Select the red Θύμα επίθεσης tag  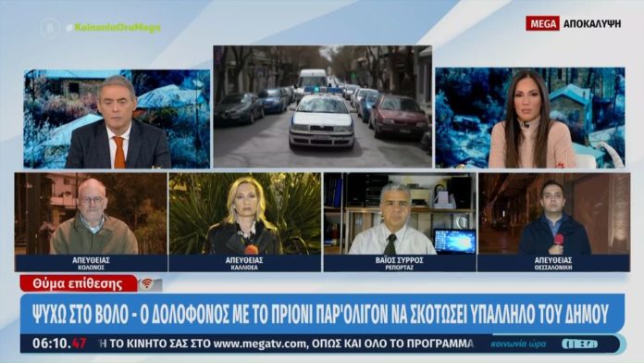tap(79, 283)
